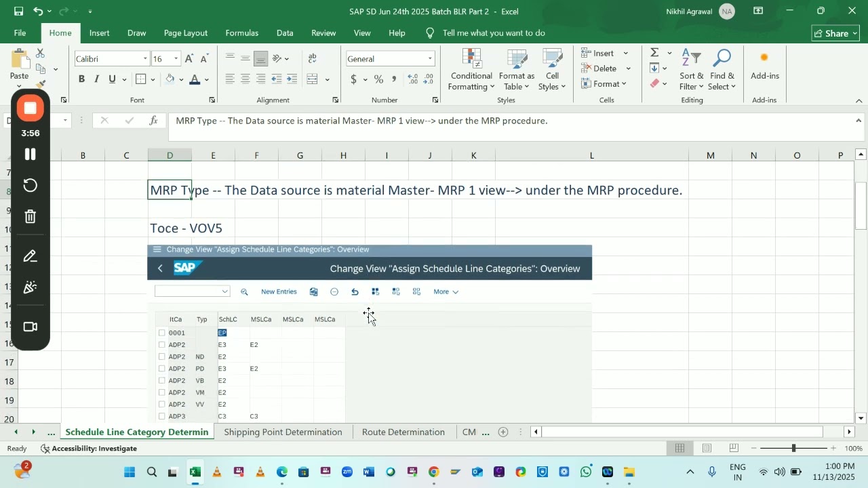The image size is (868, 488).
Task: Pause the screen recording
Action: click(31, 155)
